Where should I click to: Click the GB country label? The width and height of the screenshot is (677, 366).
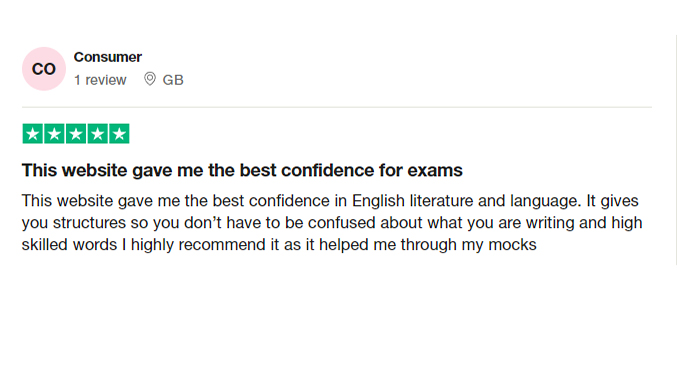[173, 80]
